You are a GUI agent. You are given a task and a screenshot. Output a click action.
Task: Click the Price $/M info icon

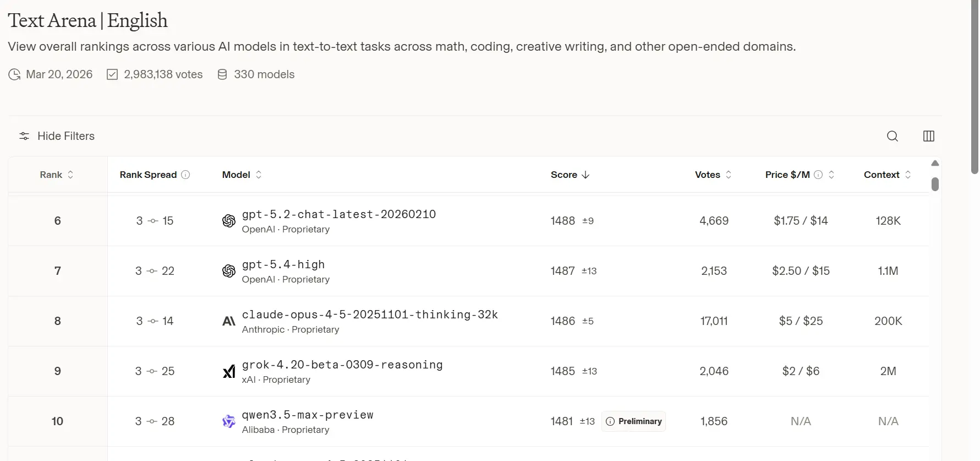click(818, 175)
